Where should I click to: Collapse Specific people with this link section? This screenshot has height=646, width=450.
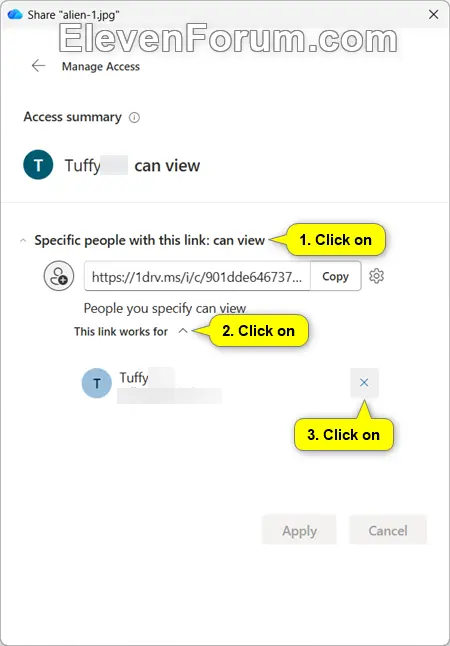coord(23,241)
